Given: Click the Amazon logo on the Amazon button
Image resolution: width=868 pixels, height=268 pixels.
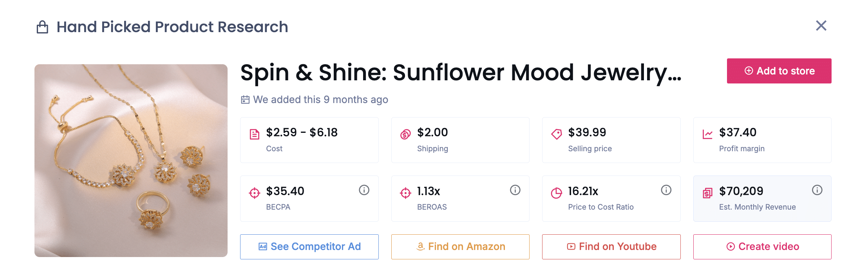Looking at the screenshot, I should [x=420, y=246].
